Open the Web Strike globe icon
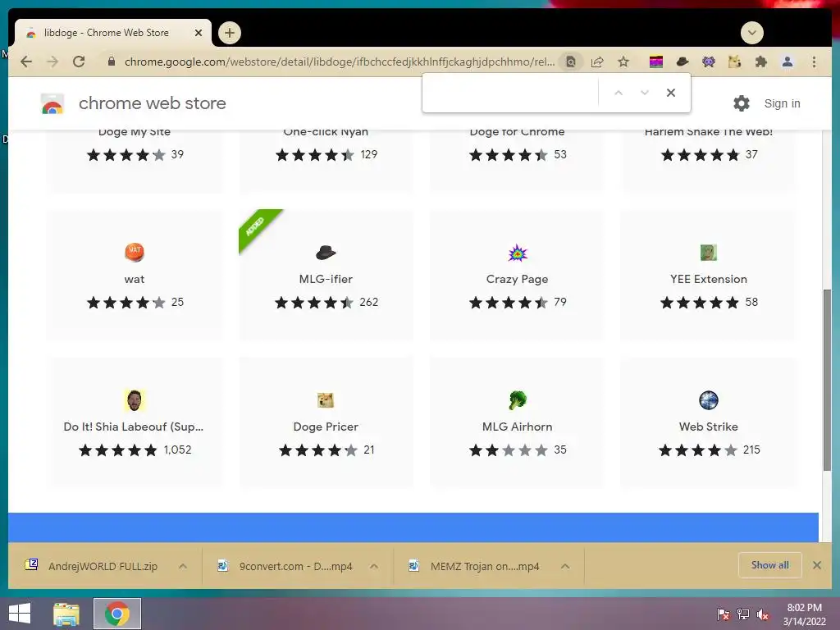 click(708, 400)
